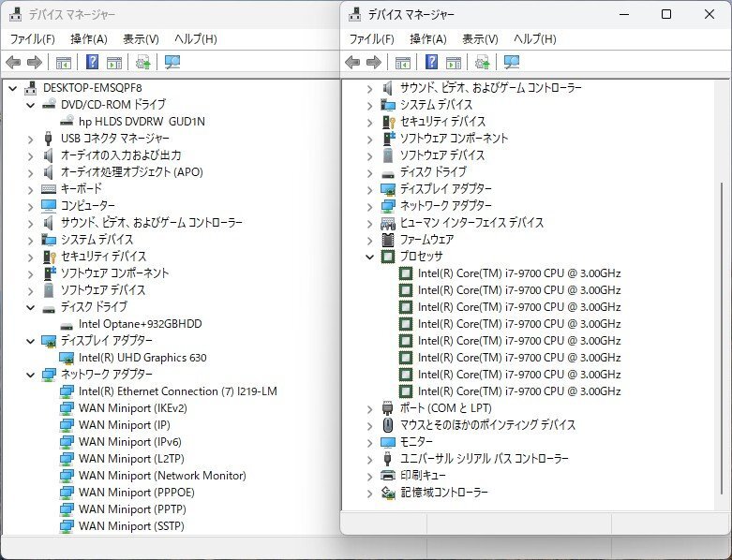
Task: Expand キーボード in left window
Action: coord(31,190)
